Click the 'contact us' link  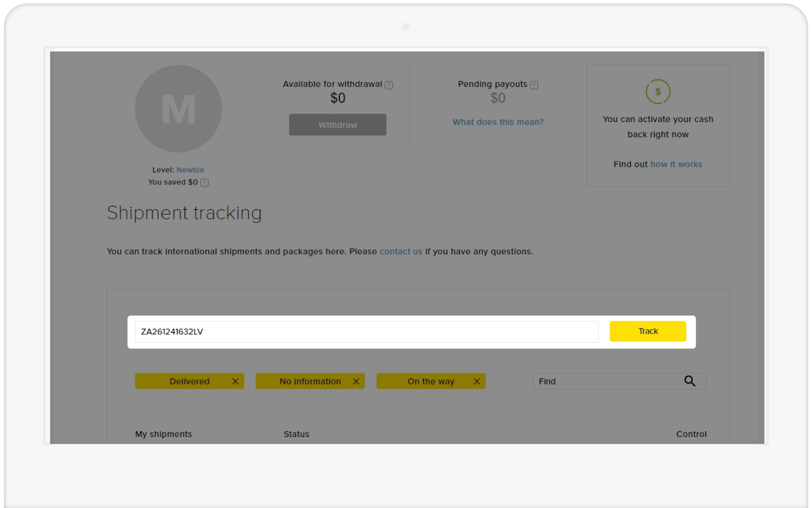[401, 251]
